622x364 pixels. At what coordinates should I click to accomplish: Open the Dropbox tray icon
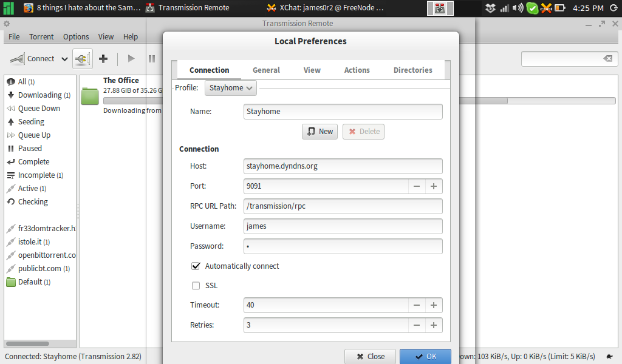pyautogui.click(x=490, y=8)
